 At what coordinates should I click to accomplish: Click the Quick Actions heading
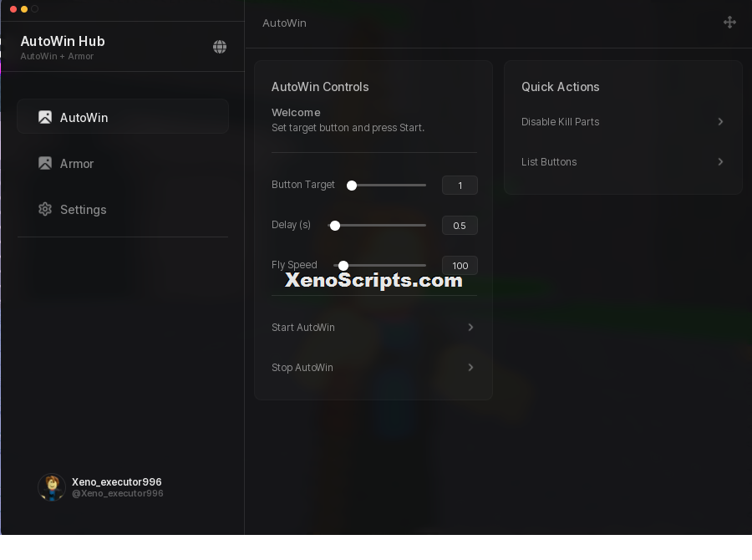coord(560,87)
